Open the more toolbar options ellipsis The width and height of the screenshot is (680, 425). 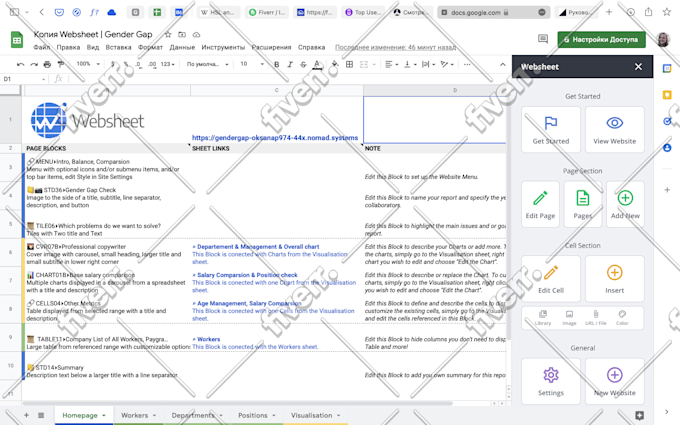pyautogui.click(x=467, y=64)
